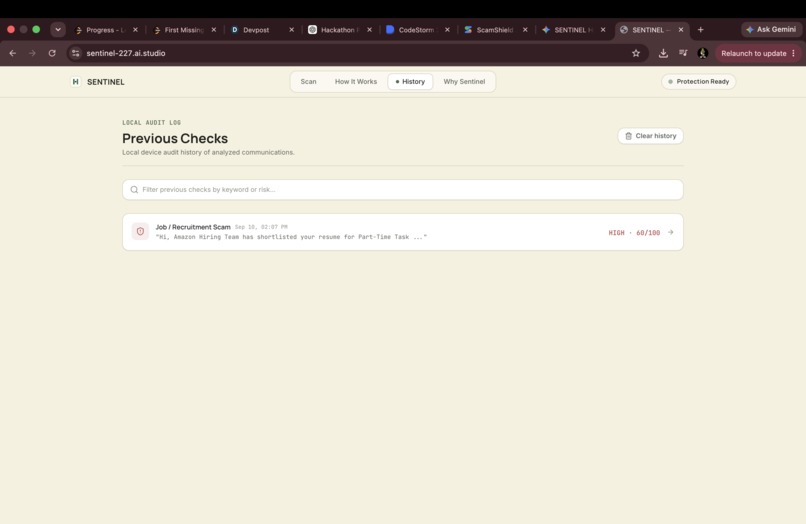Open the Job / Recruitment Scam entry
The image size is (806, 524).
(402, 232)
